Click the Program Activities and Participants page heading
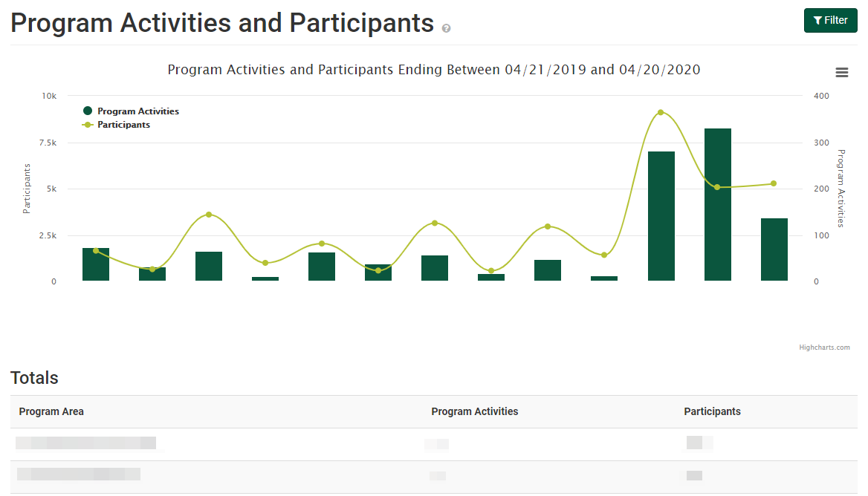The height and width of the screenshot is (496, 868). (x=221, y=22)
